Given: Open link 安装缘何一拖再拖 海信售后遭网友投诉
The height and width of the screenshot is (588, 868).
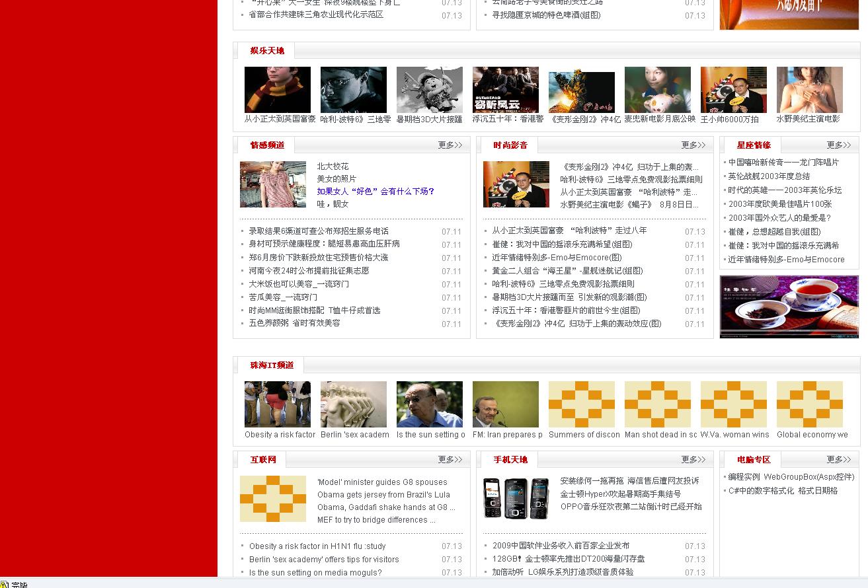Looking at the screenshot, I should coord(629,481).
